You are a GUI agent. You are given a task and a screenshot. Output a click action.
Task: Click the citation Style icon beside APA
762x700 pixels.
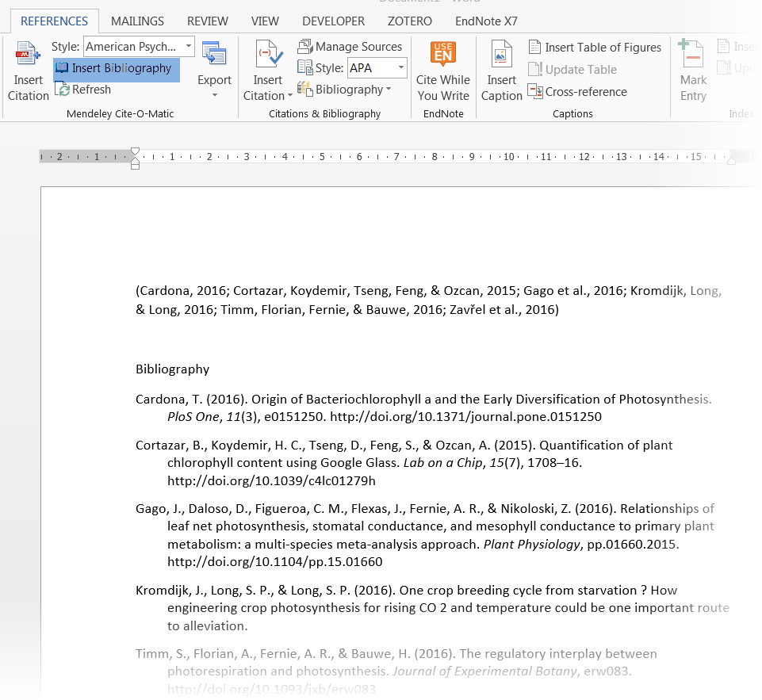(x=304, y=67)
